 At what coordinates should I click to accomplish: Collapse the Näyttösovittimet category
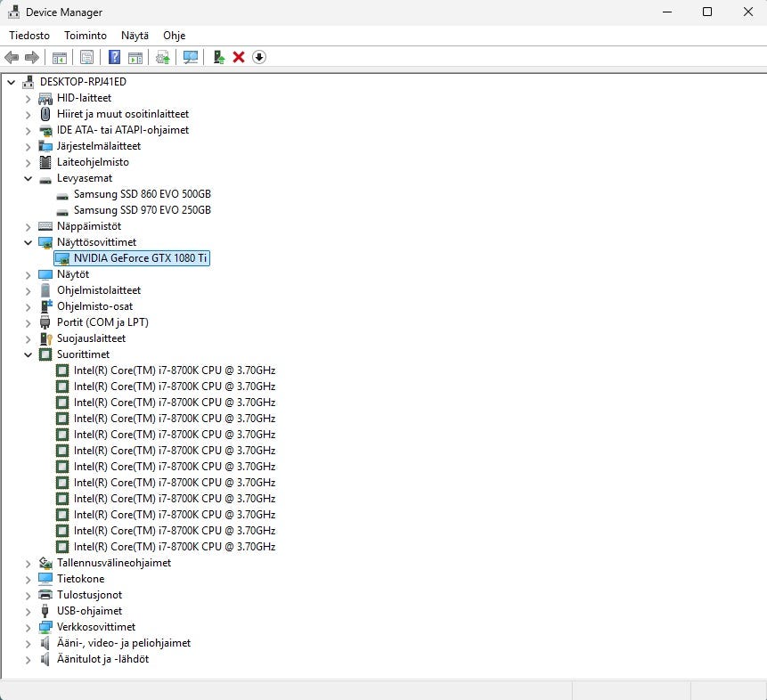[28, 242]
